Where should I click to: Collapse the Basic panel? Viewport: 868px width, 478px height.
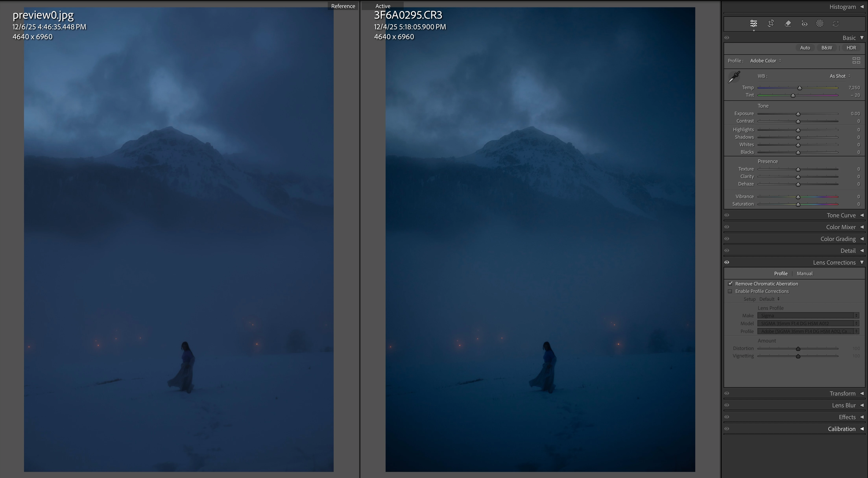coord(862,38)
